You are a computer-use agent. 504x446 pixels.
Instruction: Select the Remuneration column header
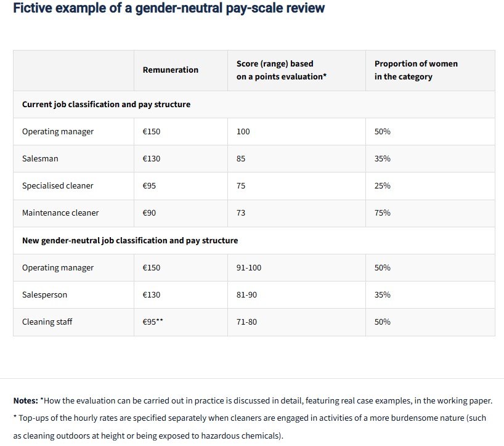pos(171,70)
